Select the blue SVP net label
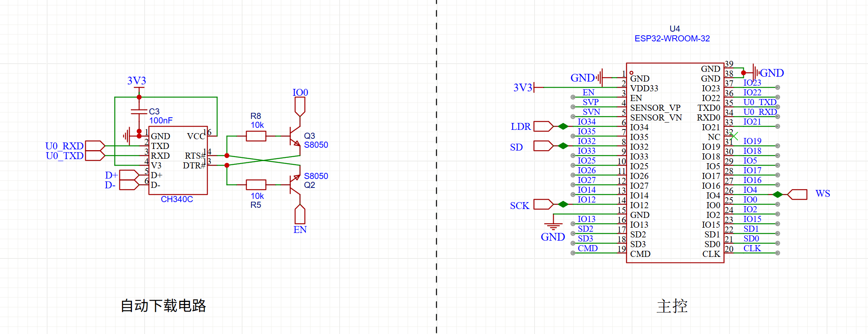868x334 pixels. [x=591, y=102]
